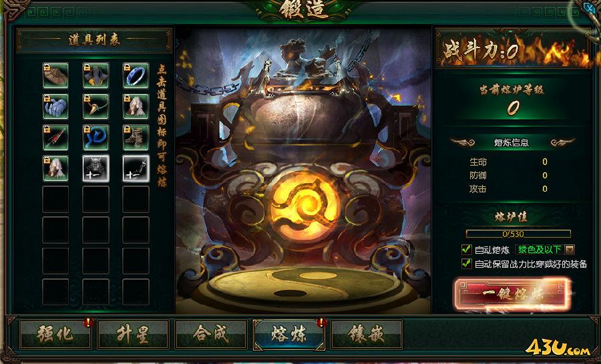Toggle the 自动保留战力比穿戴好的装备 checkbox

coord(467,264)
